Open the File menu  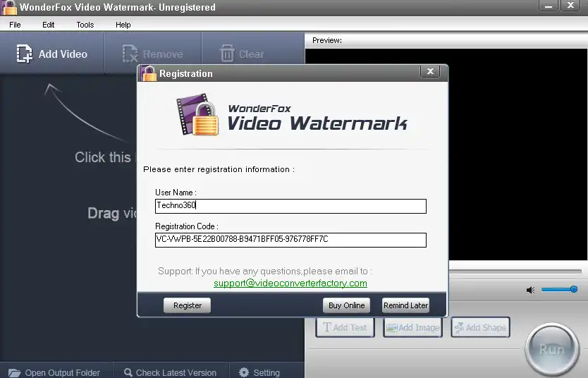[x=15, y=25]
